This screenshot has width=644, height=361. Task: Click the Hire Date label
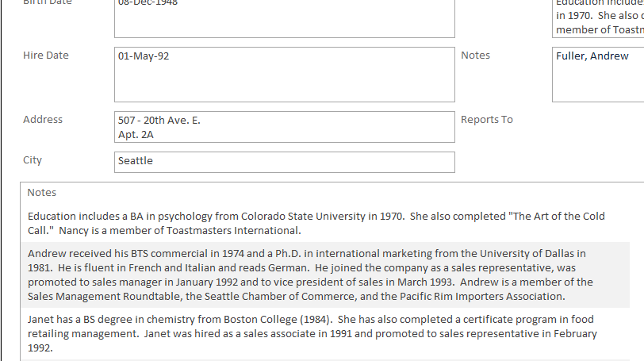click(46, 56)
